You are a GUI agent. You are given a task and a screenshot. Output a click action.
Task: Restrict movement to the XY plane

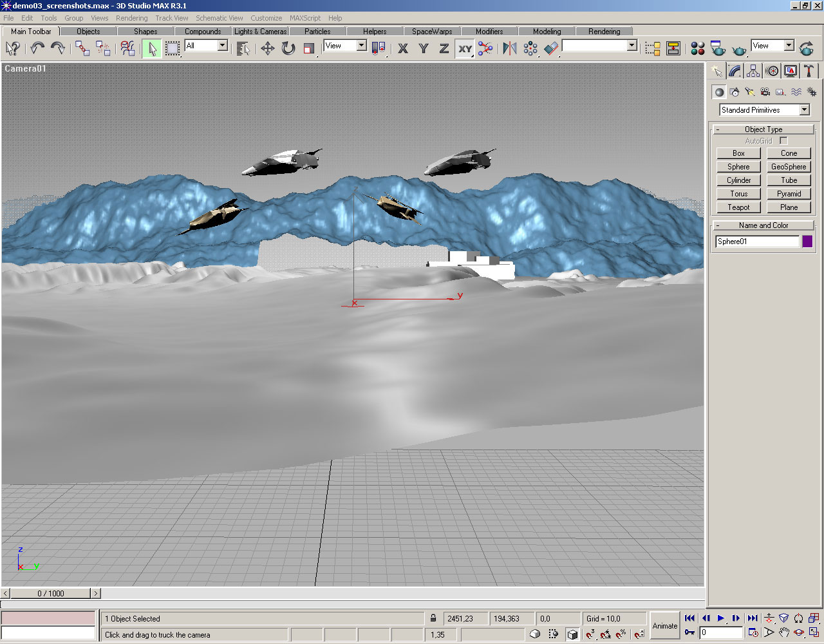[465, 48]
